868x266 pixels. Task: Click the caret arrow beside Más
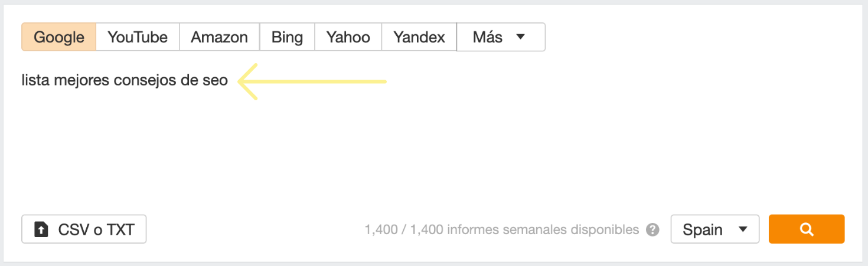[x=520, y=37]
